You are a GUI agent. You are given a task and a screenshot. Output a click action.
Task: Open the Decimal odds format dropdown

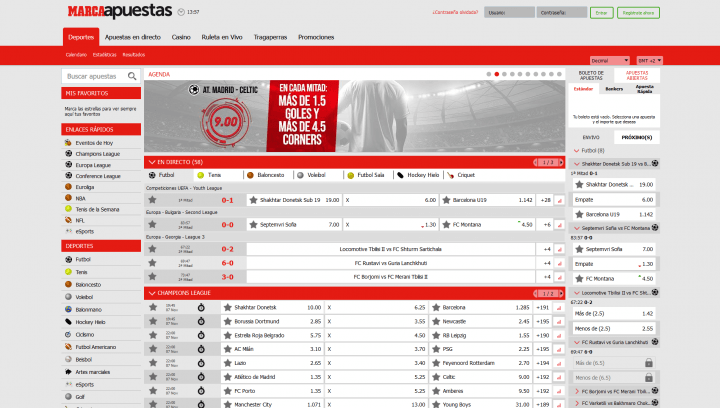coord(609,60)
